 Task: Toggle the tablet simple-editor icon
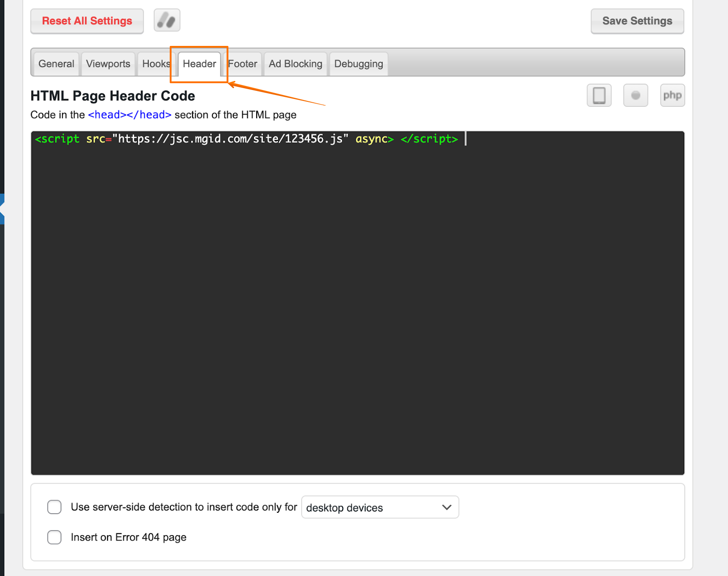point(599,95)
